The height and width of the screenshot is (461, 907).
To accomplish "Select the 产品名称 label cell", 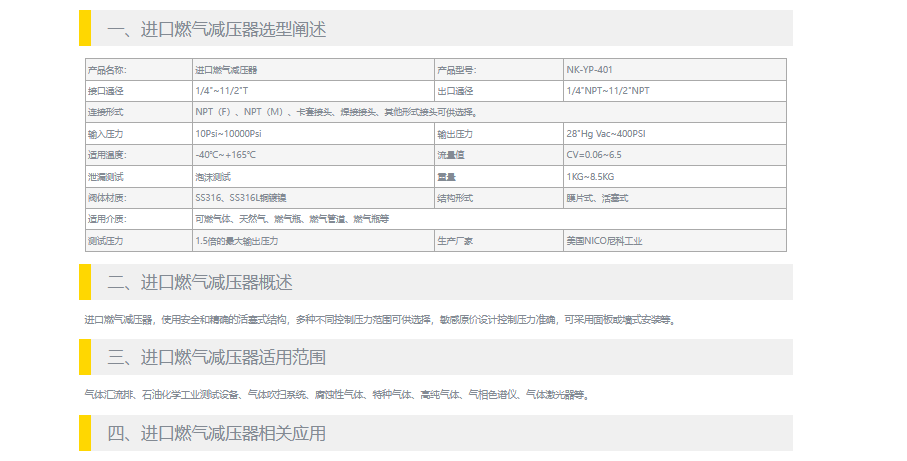I will pos(108,70).
